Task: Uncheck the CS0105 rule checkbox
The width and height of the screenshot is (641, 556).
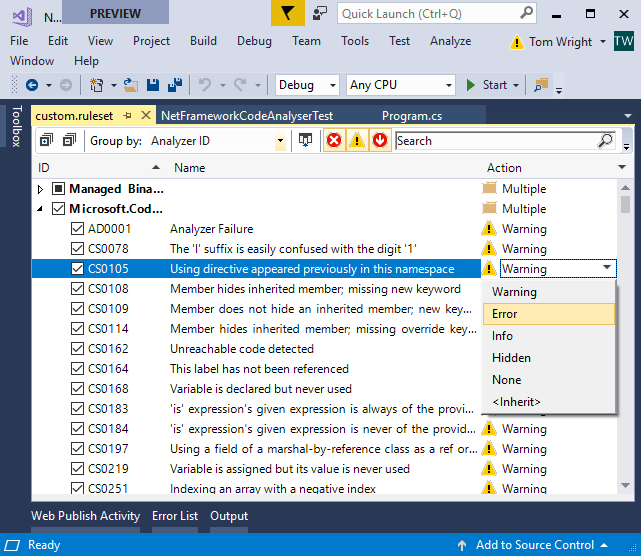Action: click(x=77, y=269)
